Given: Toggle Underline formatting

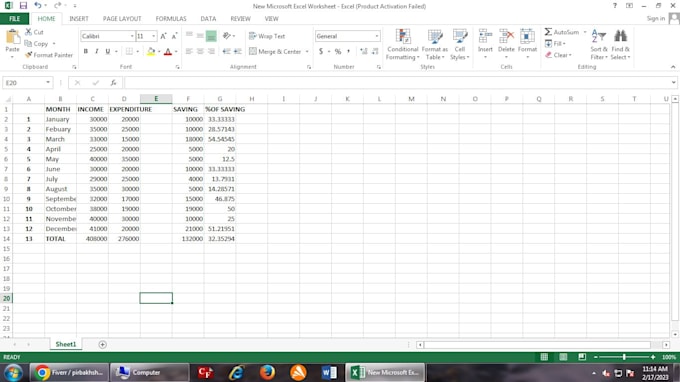Looking at the screenshot, I should [108, 51].
